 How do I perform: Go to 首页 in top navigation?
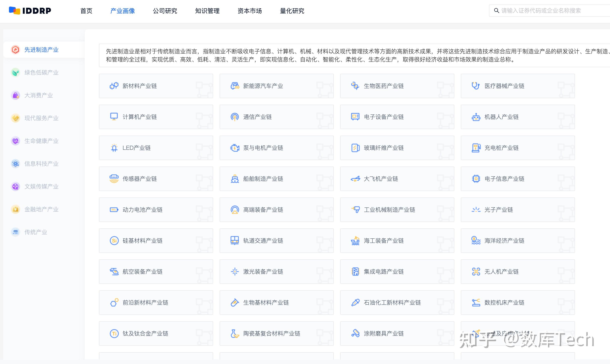tap(86, 11)
